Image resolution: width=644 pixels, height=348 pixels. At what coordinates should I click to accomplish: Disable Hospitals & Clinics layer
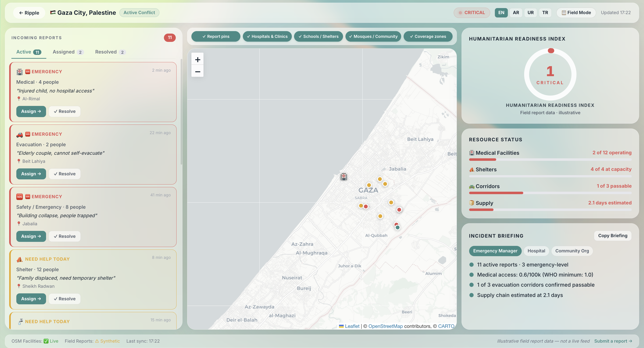(x=267, y=36)
